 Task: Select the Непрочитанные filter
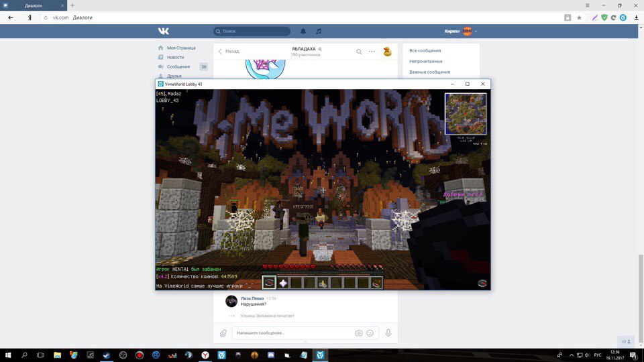[426, 62]
